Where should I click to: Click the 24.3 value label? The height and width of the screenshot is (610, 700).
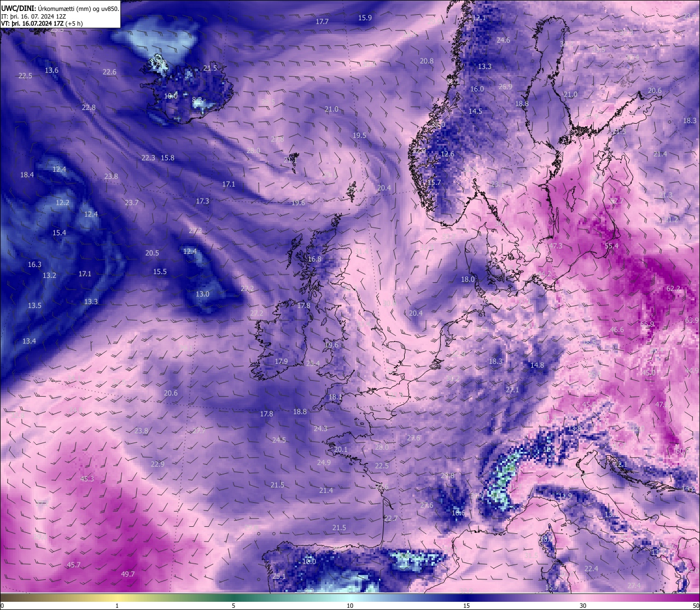320,429
